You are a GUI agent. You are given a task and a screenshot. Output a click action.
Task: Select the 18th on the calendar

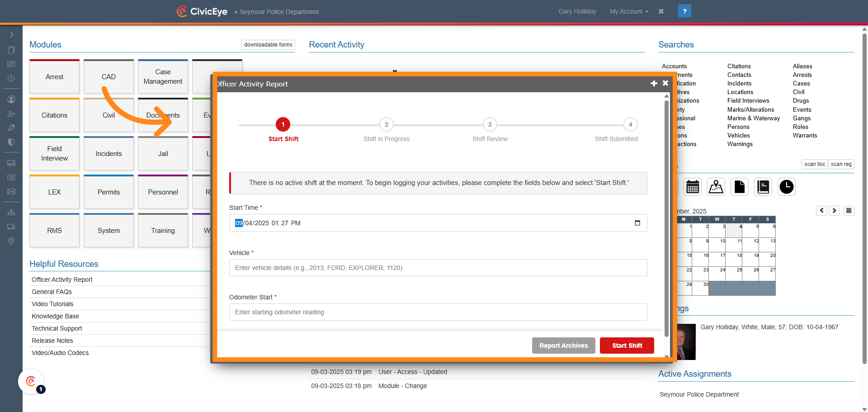[x=734, y=260]
